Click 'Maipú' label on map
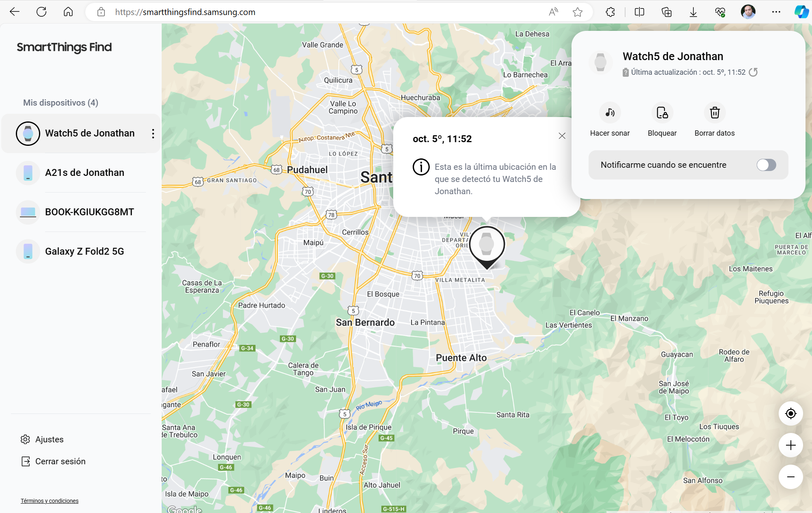Image resolution: width=812 pixels, height=513 pixels. pyautogui.click(x=314, y=242)
